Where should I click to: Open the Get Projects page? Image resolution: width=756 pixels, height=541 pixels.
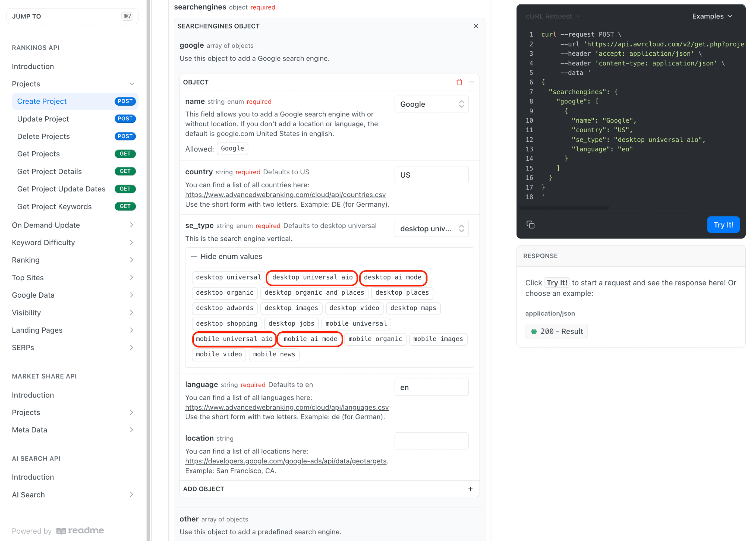click(x=75, y=154)
